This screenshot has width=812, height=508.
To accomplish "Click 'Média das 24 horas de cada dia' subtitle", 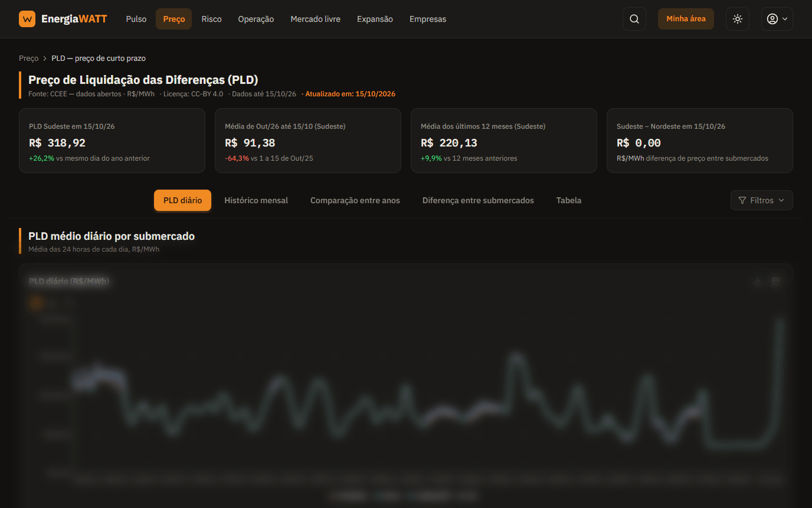I will [77, 249].
